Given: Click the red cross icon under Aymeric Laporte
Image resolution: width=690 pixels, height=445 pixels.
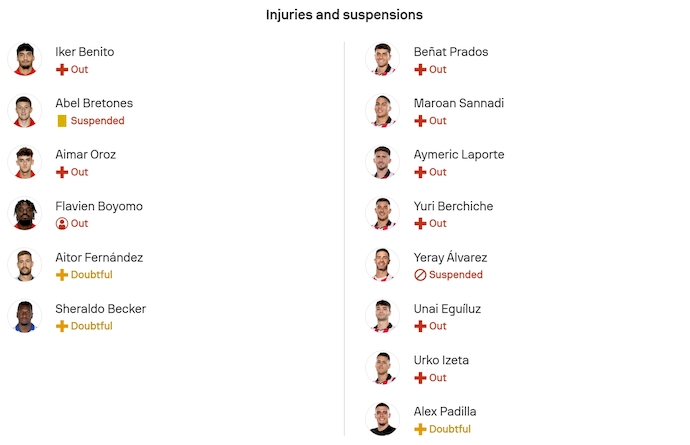Looking at the screenshot, I should coord(420,172).
